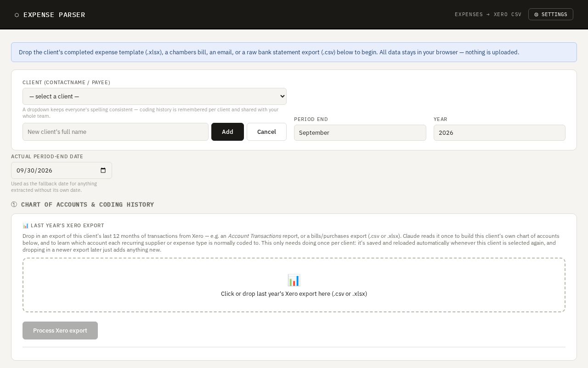
Task: Open the calendar picker in the period-end date field
Action: [x=103, y=170]
